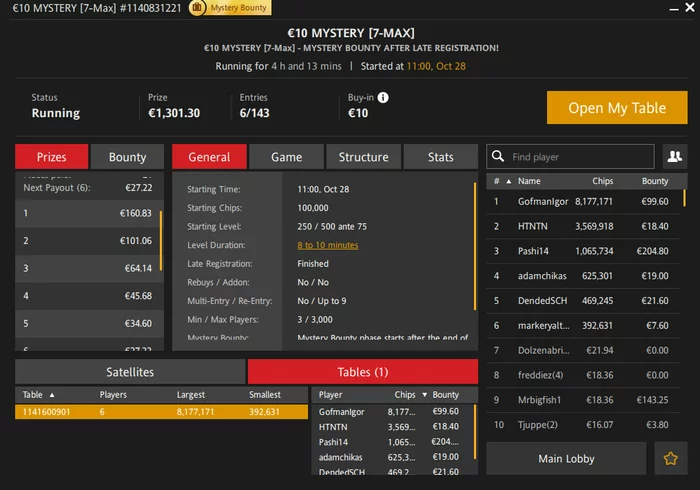Close the tournament lobby window
Viewport: 700px width, 490px height.
690,8
